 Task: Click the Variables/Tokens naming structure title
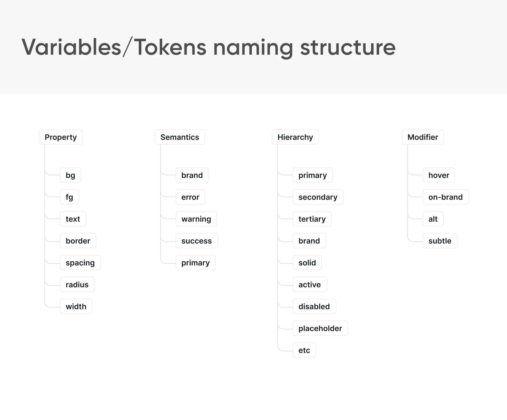[209, 47]
